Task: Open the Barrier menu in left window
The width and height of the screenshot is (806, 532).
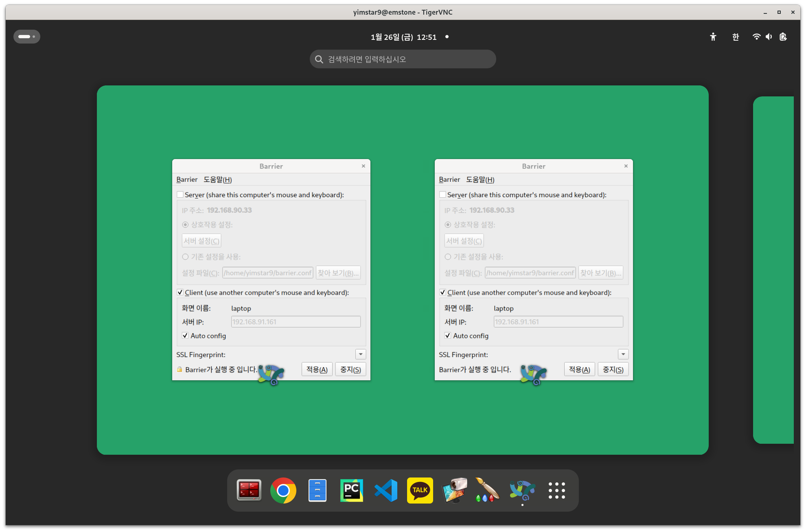Action: (187, 179)
